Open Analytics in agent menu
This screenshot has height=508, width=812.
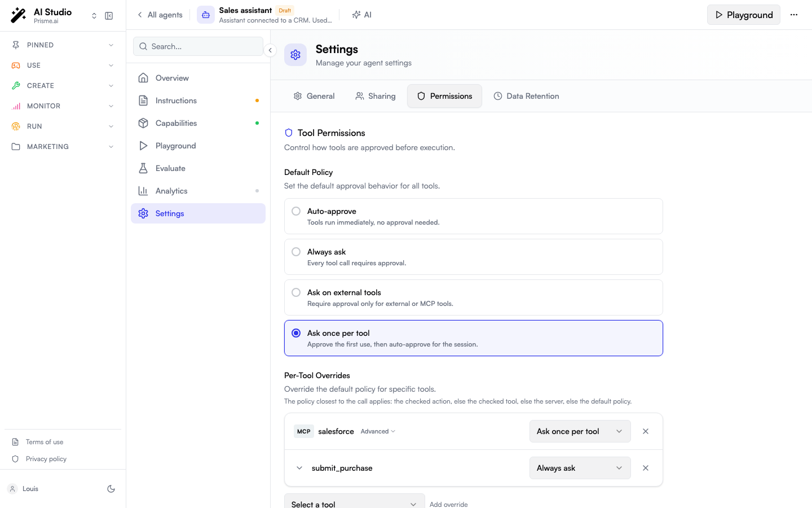(x=198, y=191)
